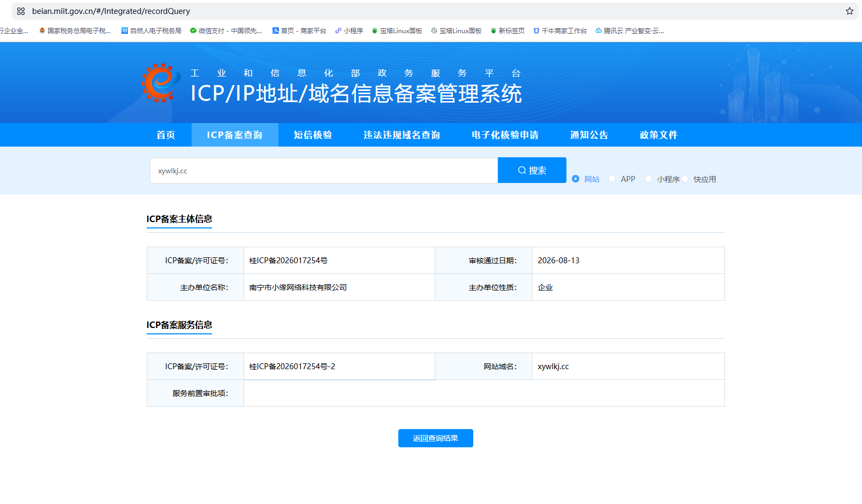Click the MIIT gear logo in header
This screenshot has width=862, height=504.
click(161, 83)
